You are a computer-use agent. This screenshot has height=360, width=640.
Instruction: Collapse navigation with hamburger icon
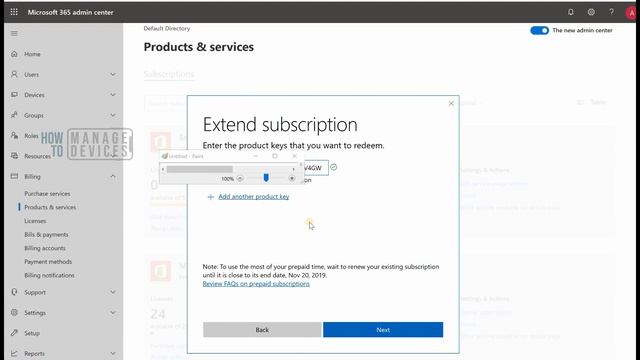(14, 33)
